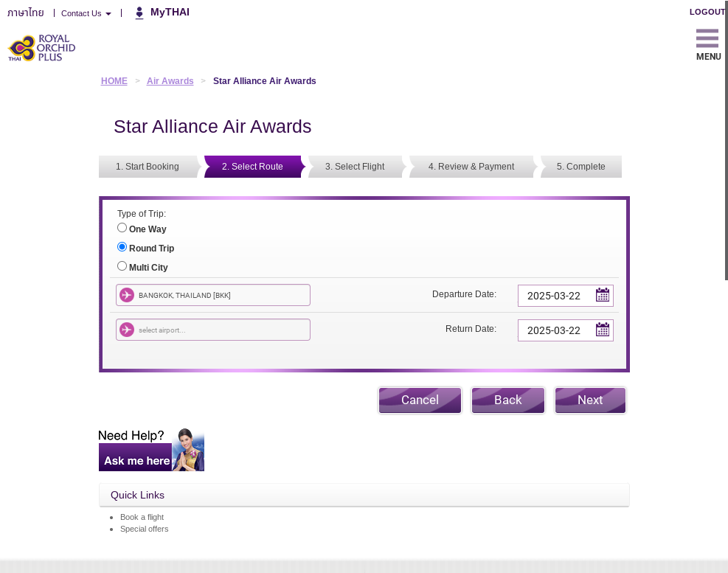
Task: Open the Departure Date calendar icon
Action: pos(602,295)
